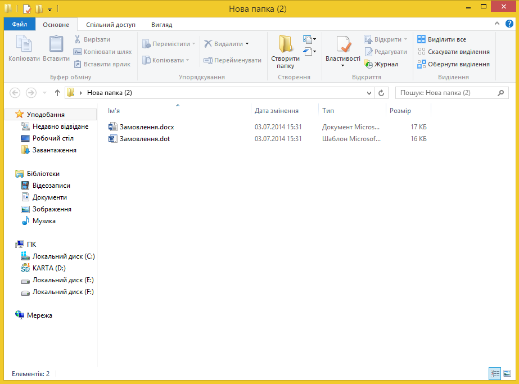Switch to large icons view in status bar
The image size is (519, 384).
click(507, 373)
